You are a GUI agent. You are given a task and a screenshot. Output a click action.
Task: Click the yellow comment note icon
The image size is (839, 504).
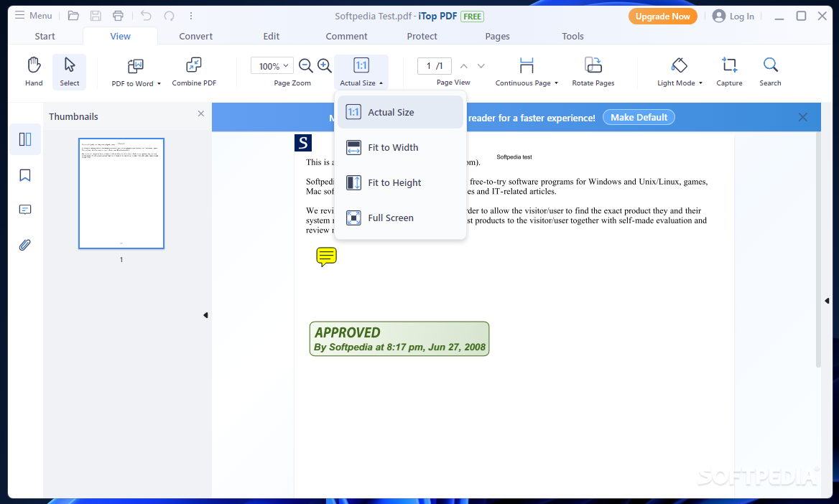coord(326,257)
